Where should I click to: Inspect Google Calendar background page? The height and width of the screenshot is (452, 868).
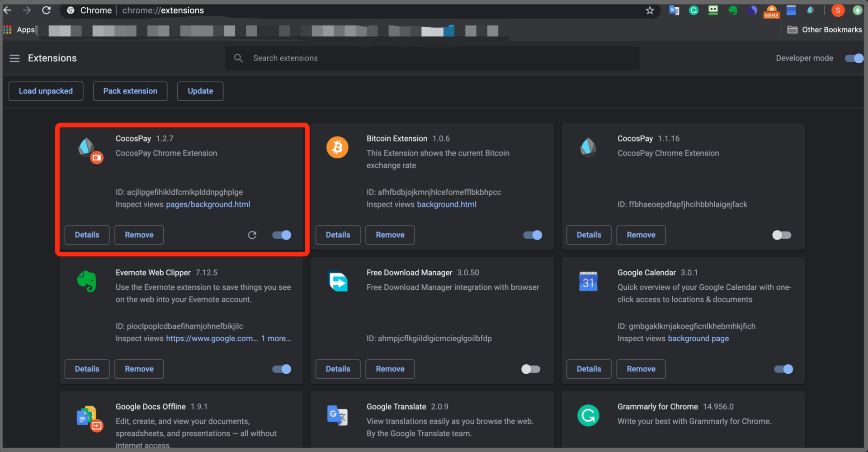coord(698,339)
